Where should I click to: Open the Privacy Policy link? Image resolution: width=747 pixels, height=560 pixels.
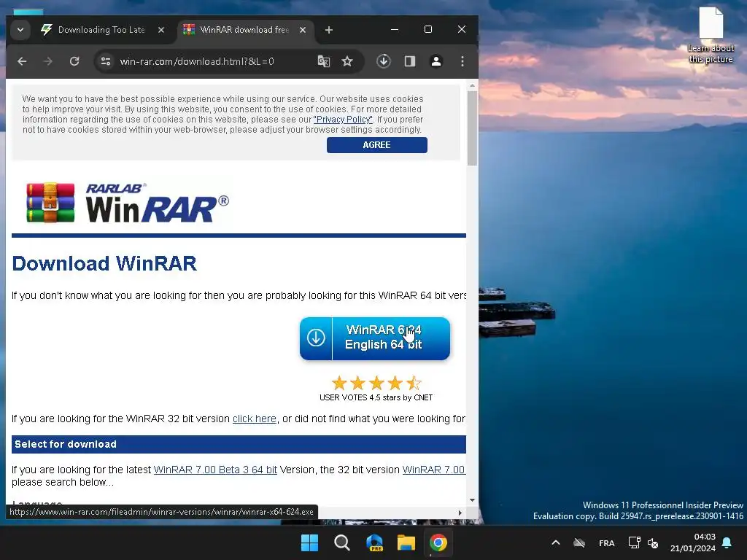[343, 120]
